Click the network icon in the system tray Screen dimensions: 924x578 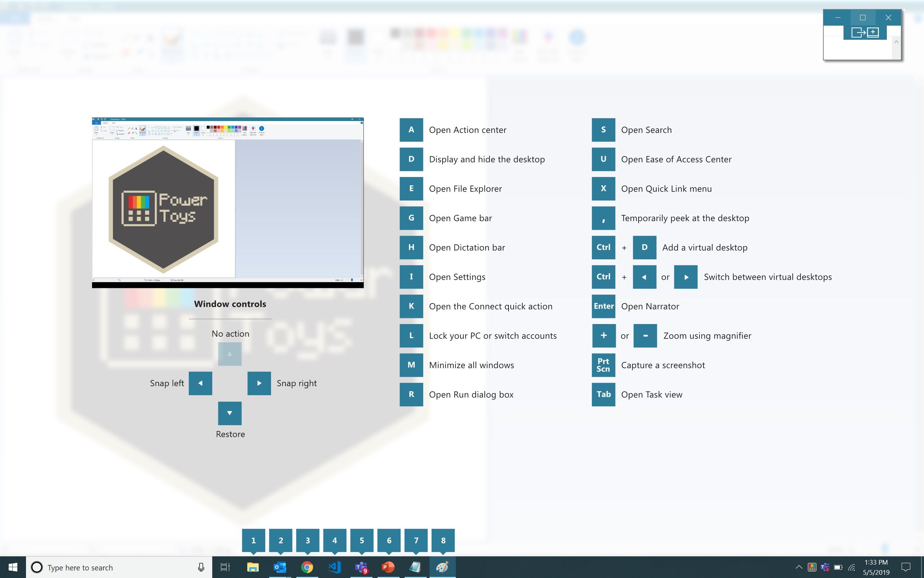pos(851,567)
